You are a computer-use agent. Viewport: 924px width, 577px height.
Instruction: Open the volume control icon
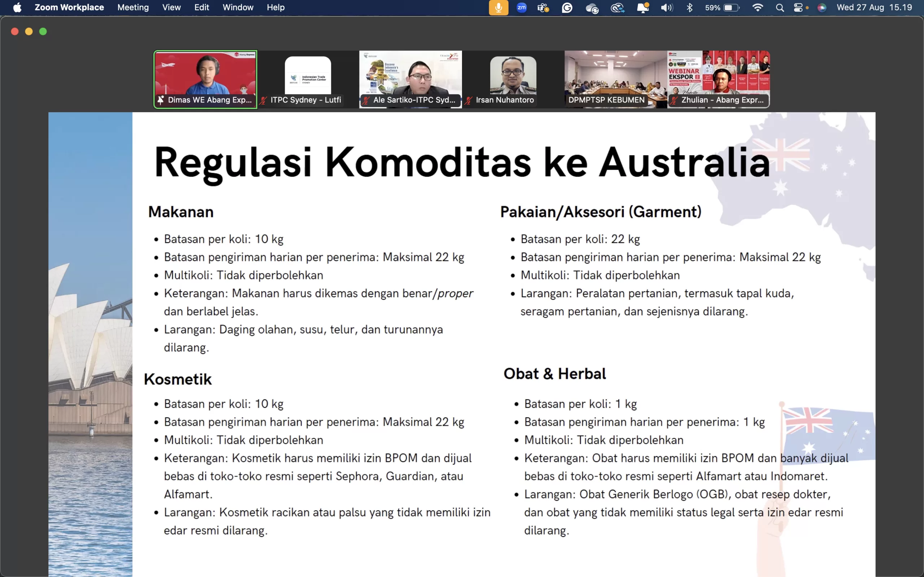tap(667, 8)
